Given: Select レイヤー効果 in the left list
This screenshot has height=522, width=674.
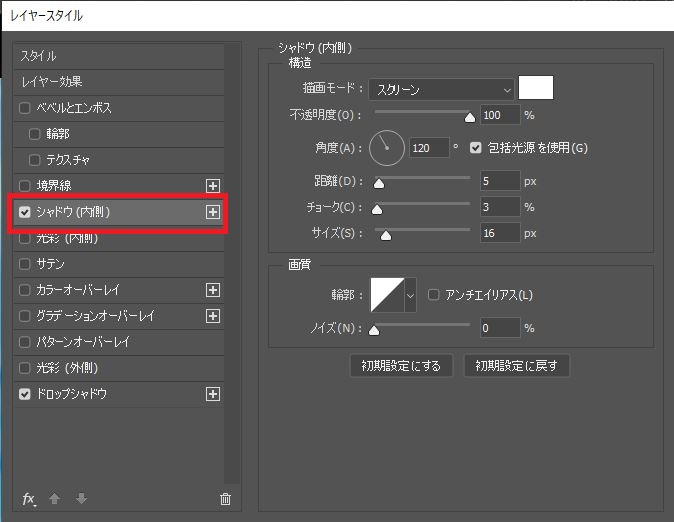Looking at the screenshot, I should [119, 82].
